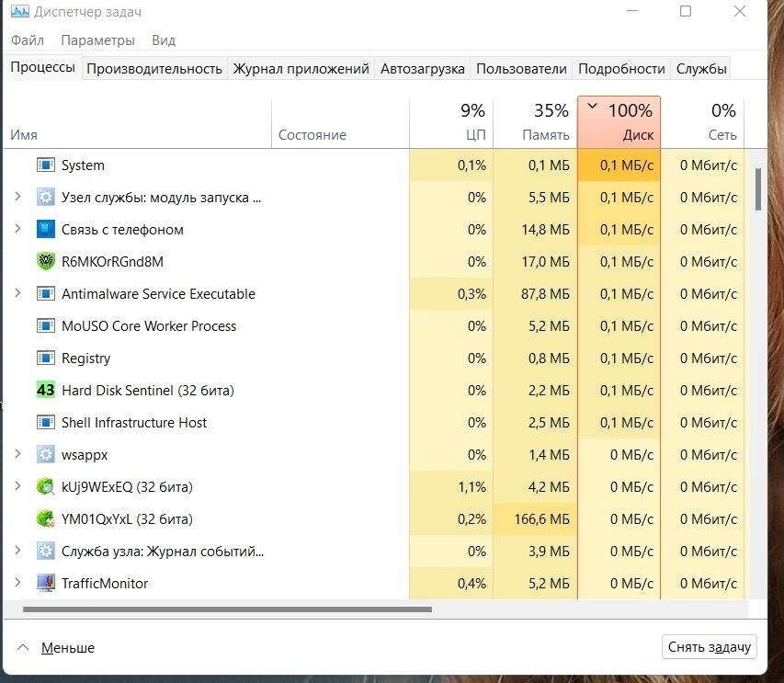Screen dimensions: 784x683
Task: Click the vertical scrollbar thumb of process list
Action: pyautogui.click(x=758, y=189)
